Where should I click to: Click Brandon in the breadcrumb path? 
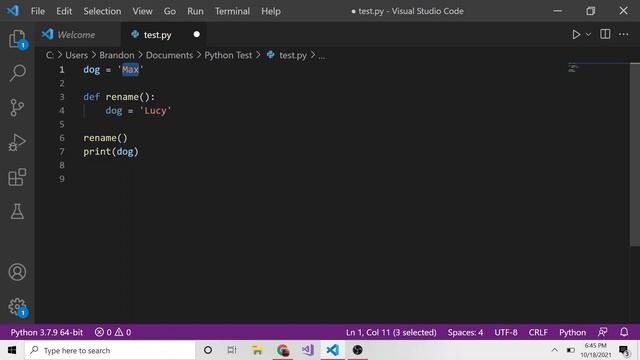point(117,55)
